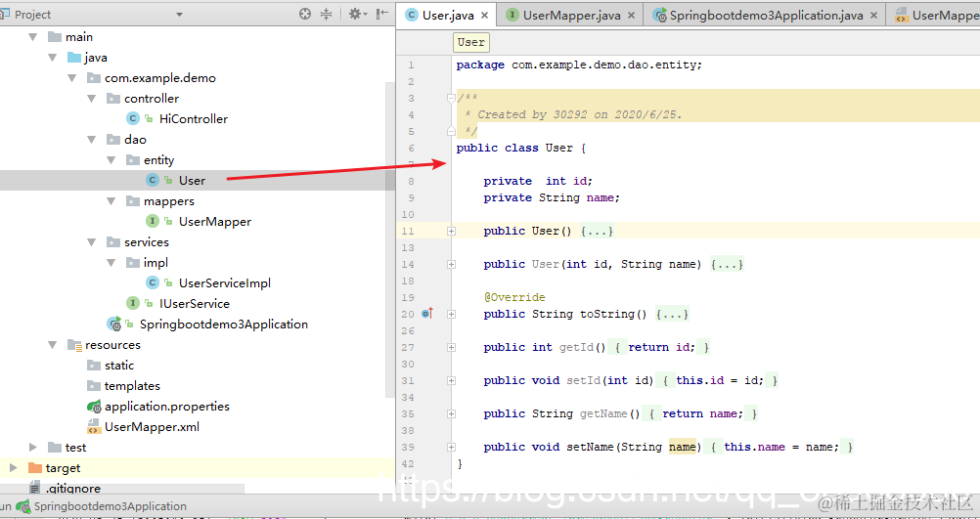Expand folded setName method
Image resolution: width=980 pixels, height=519 pixels.
(x=451, y=448)
